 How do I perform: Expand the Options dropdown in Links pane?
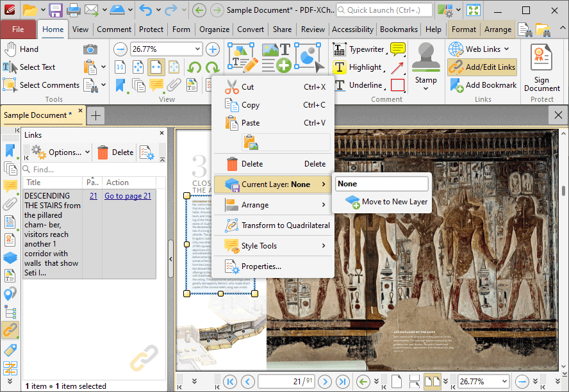click(87, 152)
